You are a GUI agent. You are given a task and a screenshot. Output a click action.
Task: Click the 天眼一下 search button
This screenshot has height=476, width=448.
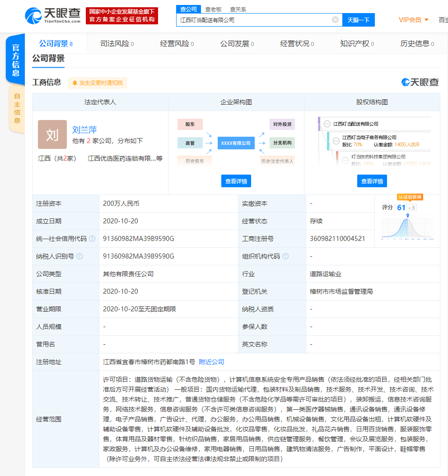point(358,20)
